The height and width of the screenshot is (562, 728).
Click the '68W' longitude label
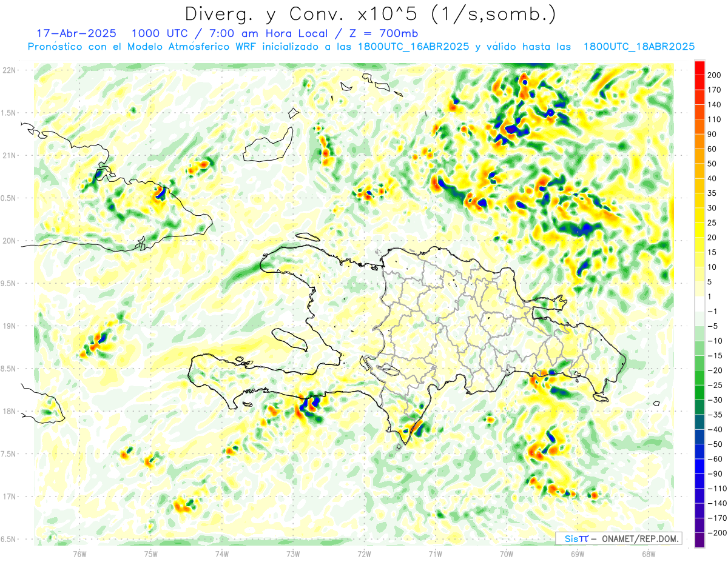click(x=649, y=554)
